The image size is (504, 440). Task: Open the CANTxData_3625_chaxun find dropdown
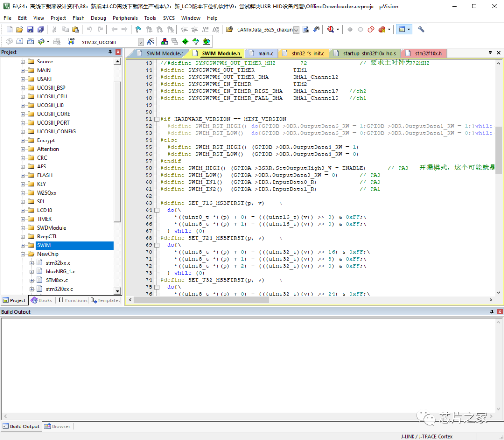coord(296,30)
